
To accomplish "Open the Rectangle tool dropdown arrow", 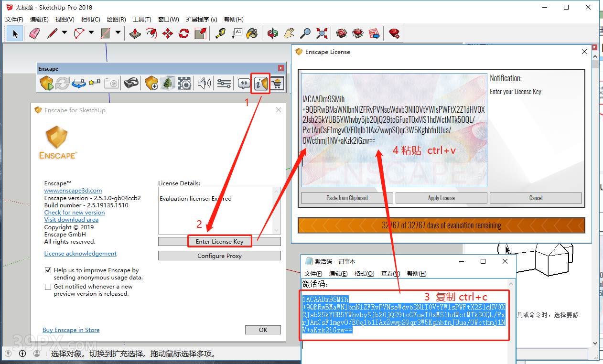I will 118,33.
